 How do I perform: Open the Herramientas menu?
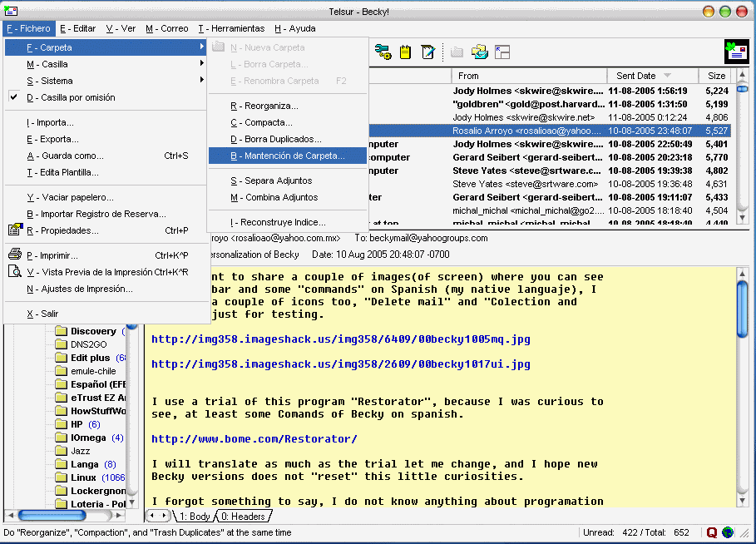[x=231, y=28]
